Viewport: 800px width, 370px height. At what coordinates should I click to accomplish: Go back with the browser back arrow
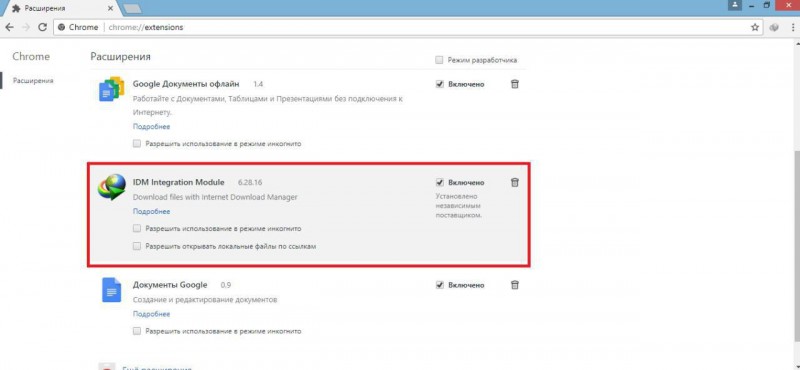click(9, 28)
